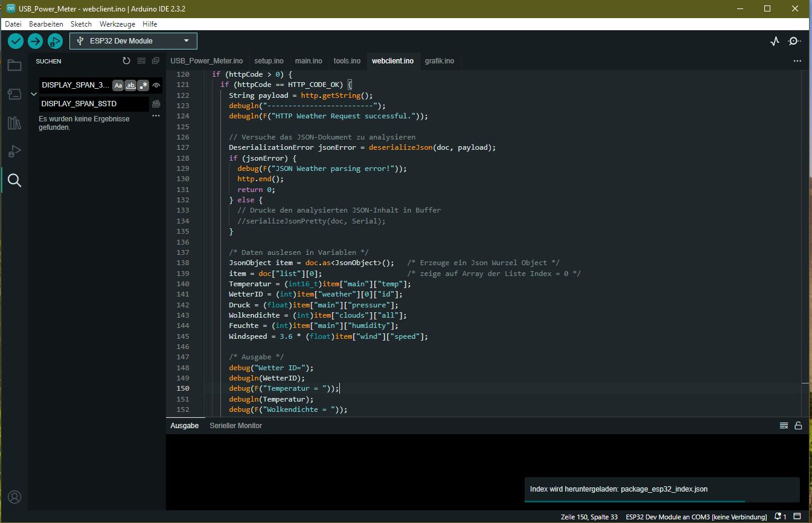Click the SUCHEN panel heading

(x=48, y=61)
